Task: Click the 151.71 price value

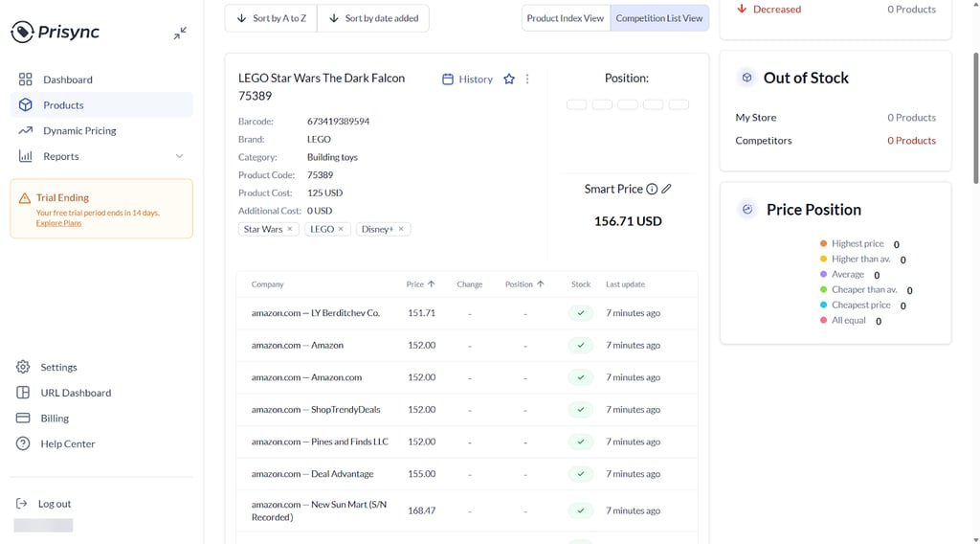Action: 422,312
